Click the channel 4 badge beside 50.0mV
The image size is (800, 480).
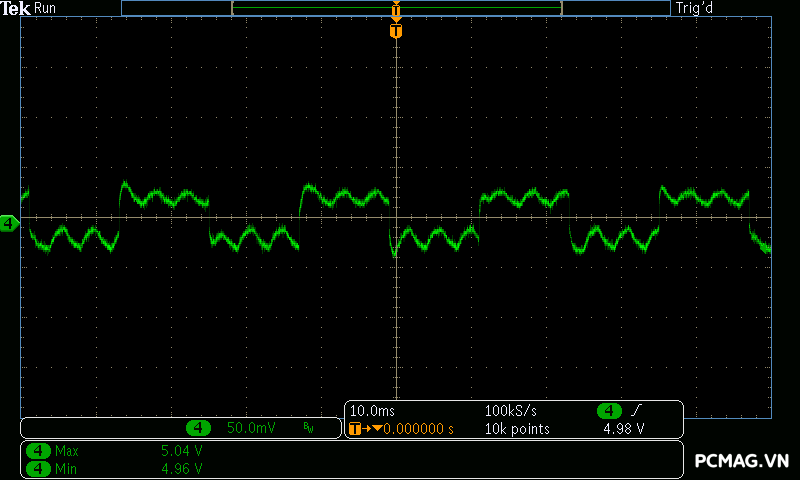(199, 427)
